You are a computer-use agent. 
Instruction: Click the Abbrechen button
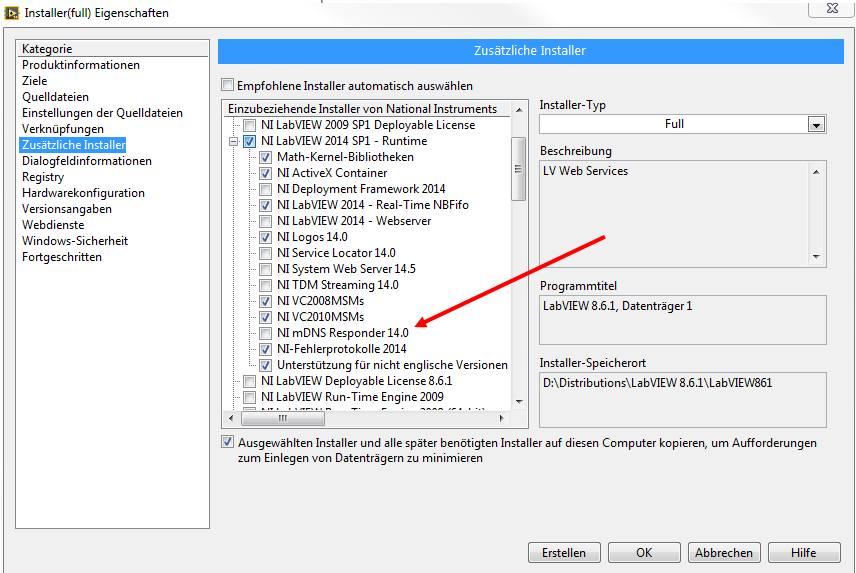(x=724, y=553)
